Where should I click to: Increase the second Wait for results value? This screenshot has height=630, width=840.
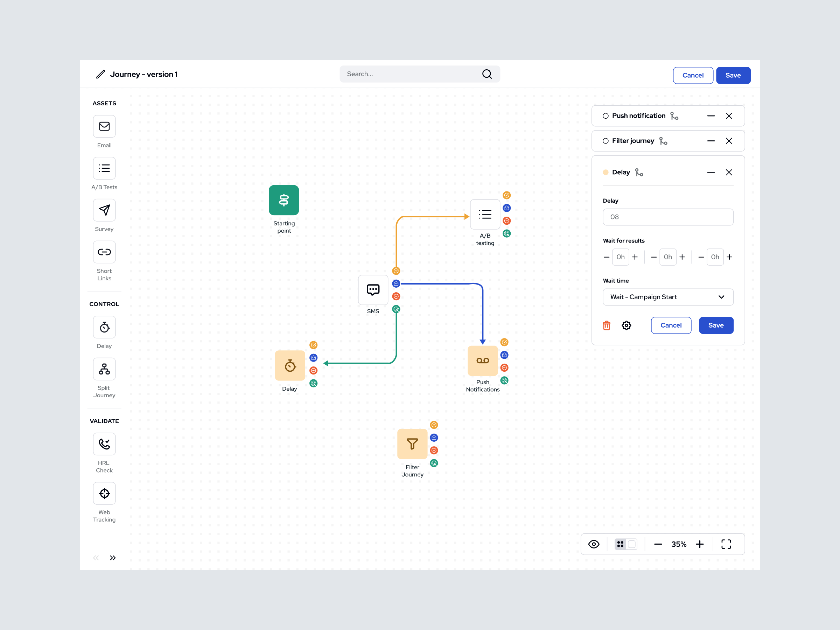click(x=682, y=257)
